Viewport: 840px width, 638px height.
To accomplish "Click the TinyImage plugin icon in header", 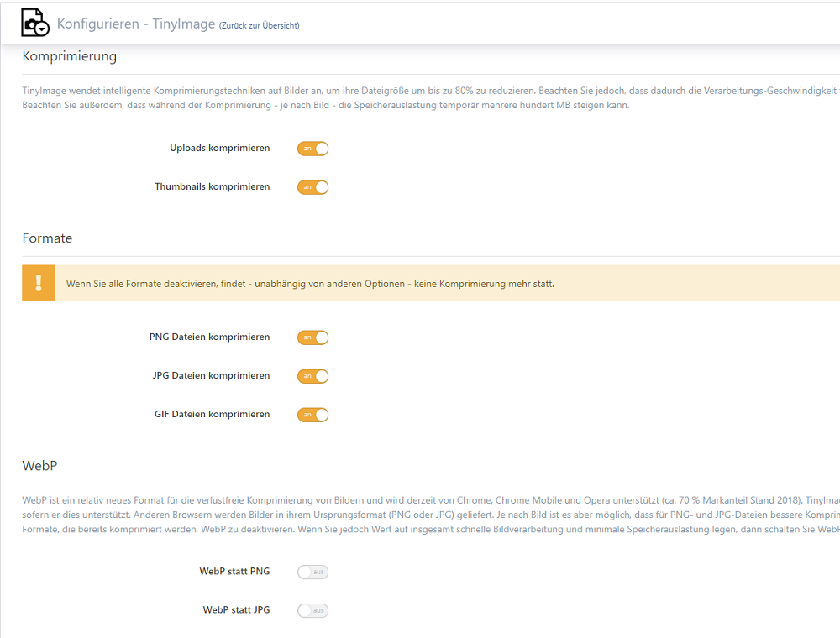I will (35, 23).
